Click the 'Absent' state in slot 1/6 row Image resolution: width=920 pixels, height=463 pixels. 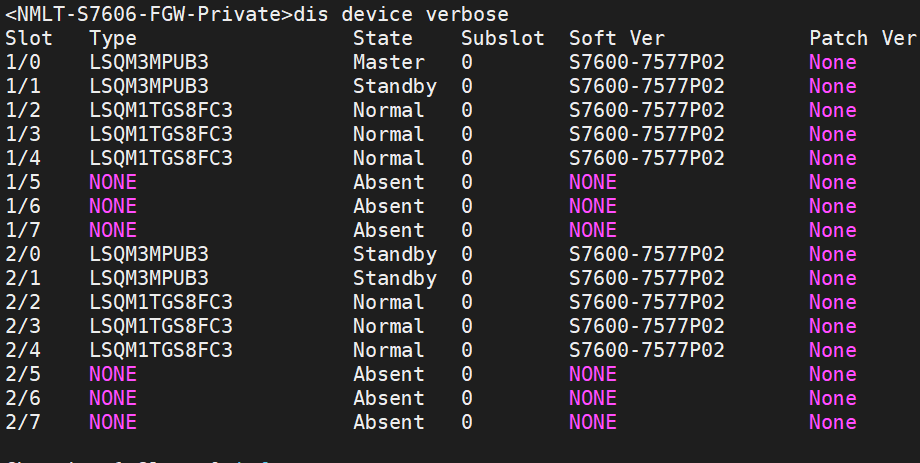tap(388, 206)
